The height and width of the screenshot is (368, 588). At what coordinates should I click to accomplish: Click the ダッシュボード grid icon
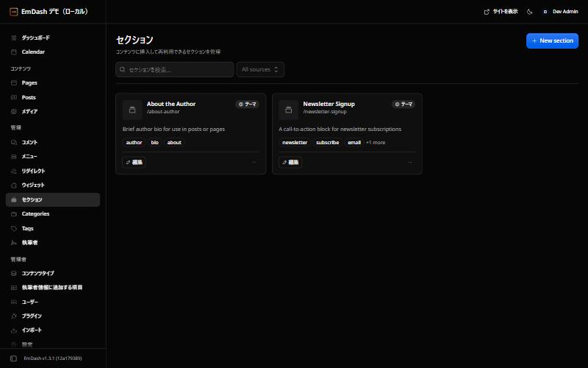(x=14, y=38)
